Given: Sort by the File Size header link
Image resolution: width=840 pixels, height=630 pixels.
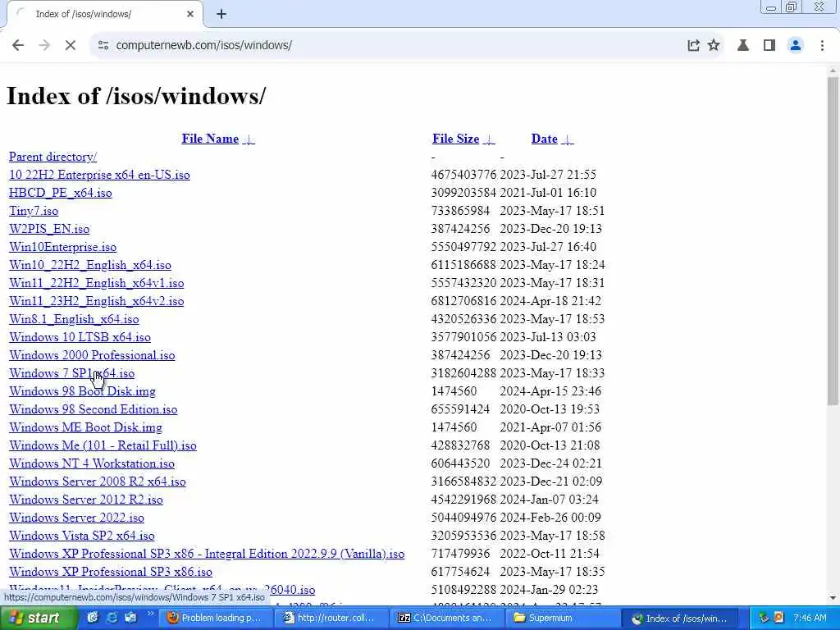Looking at the screenshot, I should (x=456, y=139).
